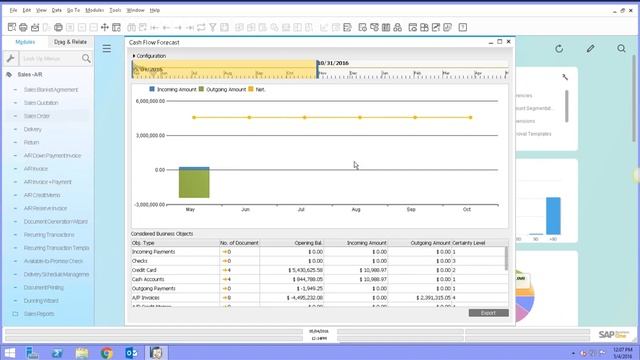This screenshot has height=360, width=640.
Task: Click the cockpit pencil edit icon
Action: pos(590,49)
